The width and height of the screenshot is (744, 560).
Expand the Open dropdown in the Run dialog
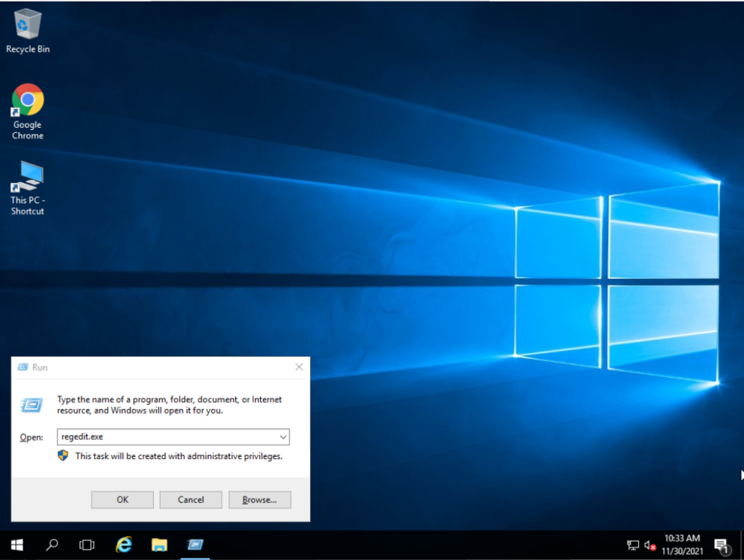coord(283,437)
